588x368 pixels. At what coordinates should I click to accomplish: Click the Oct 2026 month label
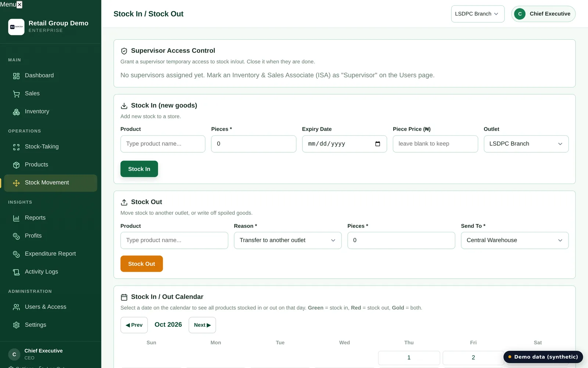[x=168, y=325]
